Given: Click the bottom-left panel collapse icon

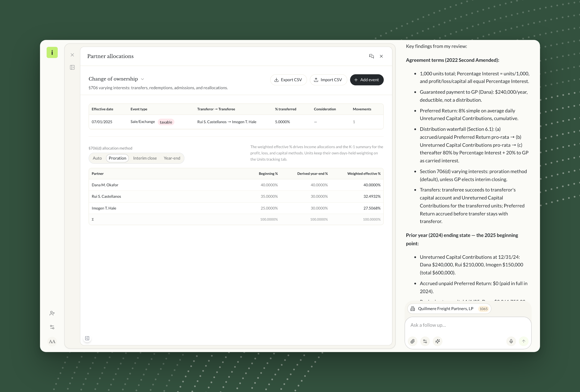Looking at the screenshot, I should pyautogui.click(x=87, y=338).
